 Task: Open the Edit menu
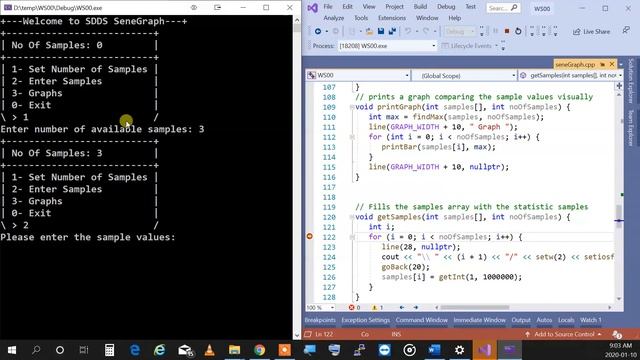(347, 7)
